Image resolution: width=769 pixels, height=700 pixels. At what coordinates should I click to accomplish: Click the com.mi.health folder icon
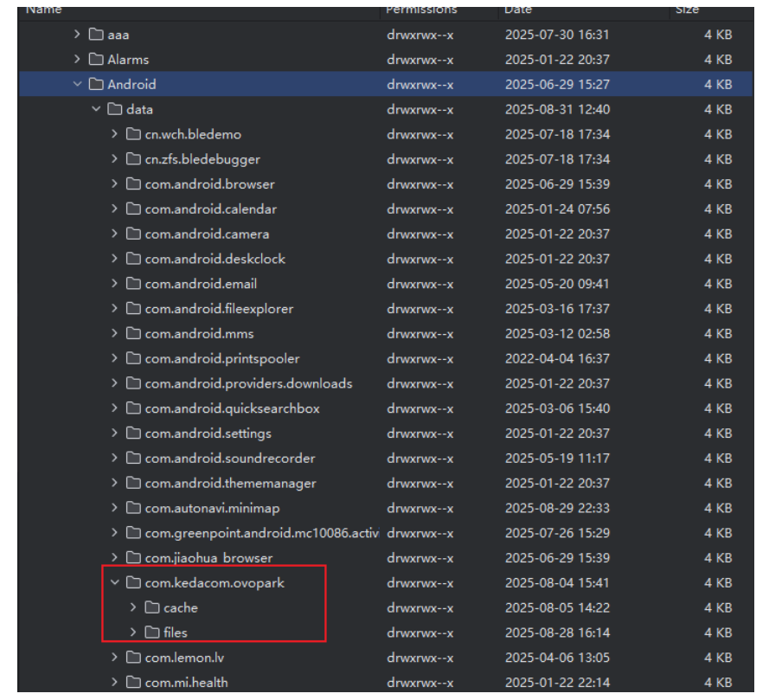[x=133, y=683]
